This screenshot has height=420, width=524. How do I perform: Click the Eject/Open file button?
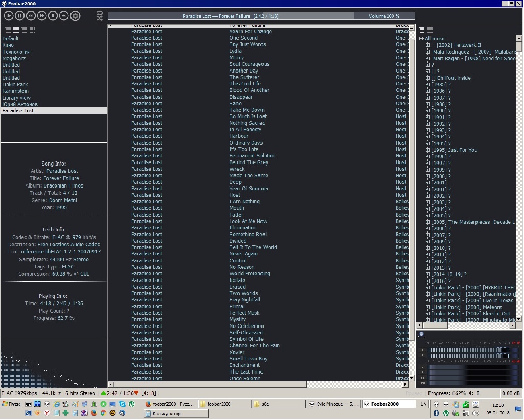coord(64,16)
